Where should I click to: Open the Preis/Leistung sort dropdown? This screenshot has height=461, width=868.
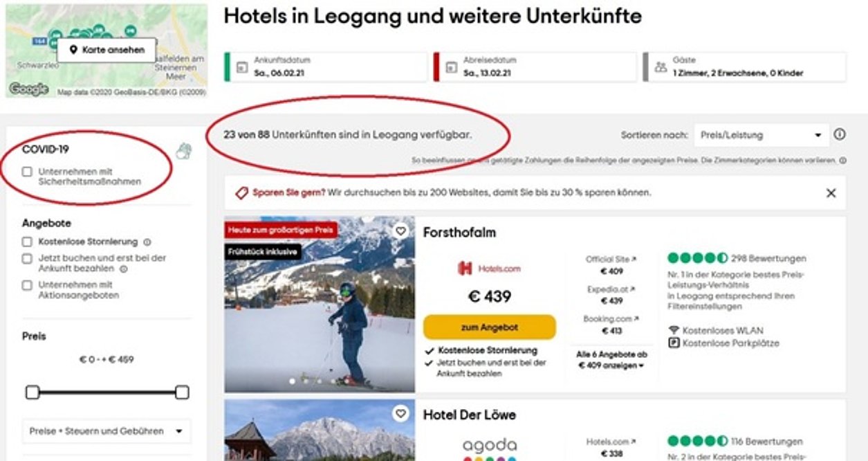point(761,135)
